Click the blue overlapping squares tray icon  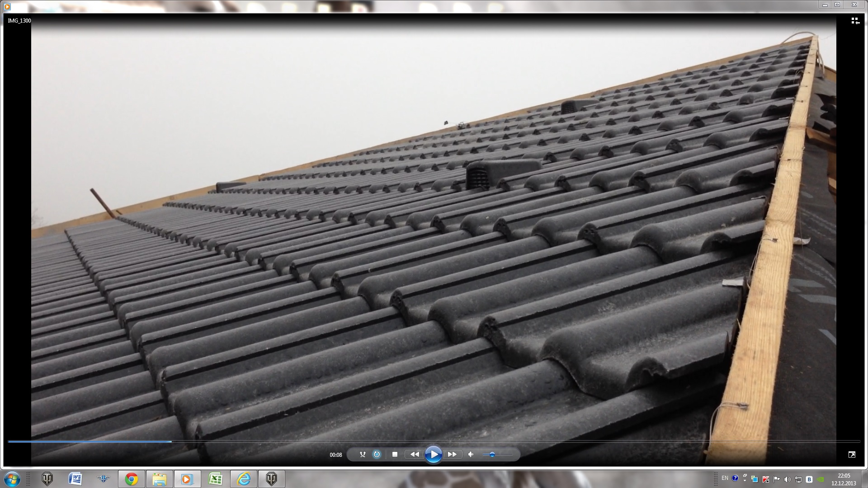(755, 479)
